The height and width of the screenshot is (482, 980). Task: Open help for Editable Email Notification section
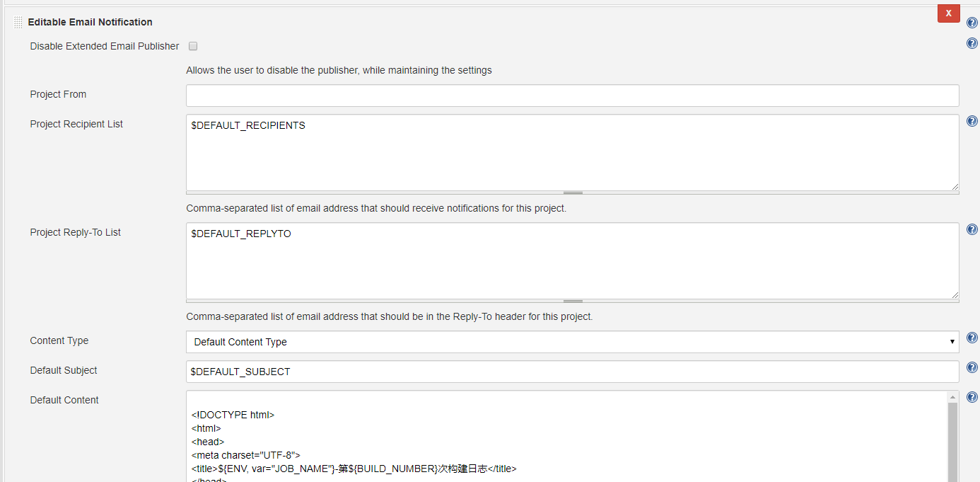click(972, 22)
